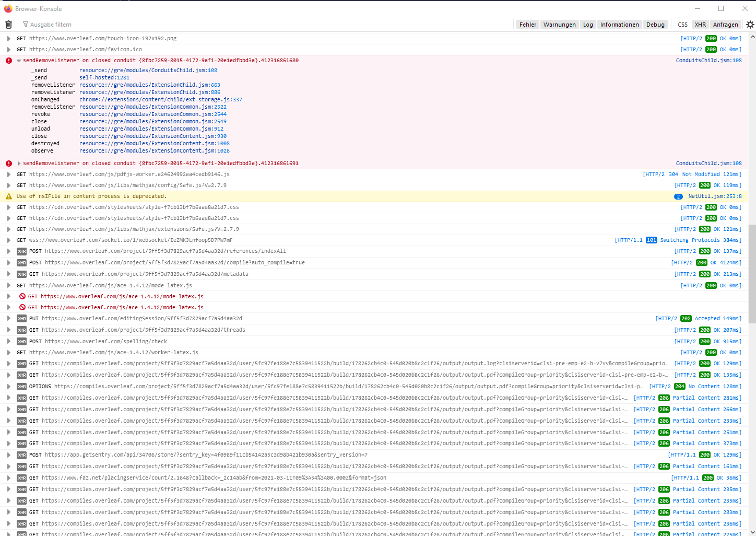Collapse the expanded sendRemoveListener error stack
Image resolution: width=756 pixels, height=536 pixels.
click(18, 60)
